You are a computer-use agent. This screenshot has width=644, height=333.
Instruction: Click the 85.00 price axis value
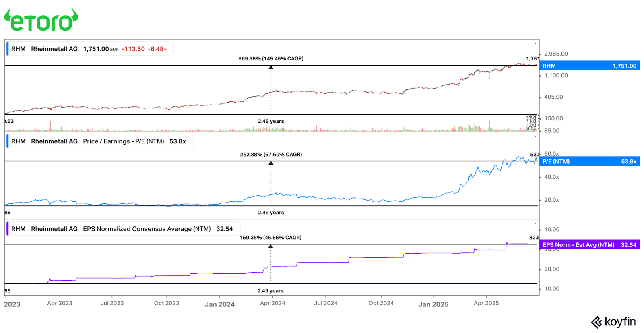(x=552, y=131)
